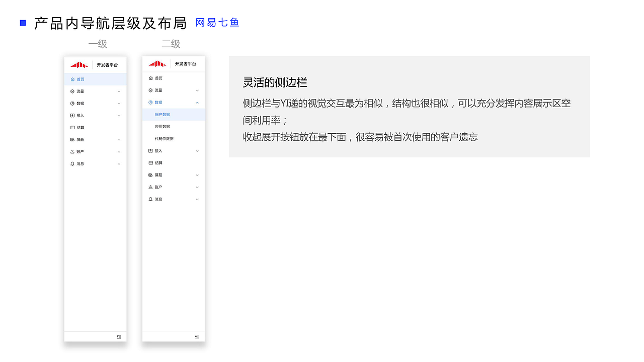
Task: Toggle the collapse control at second sidebar bottom
Action: coord(197,336)
